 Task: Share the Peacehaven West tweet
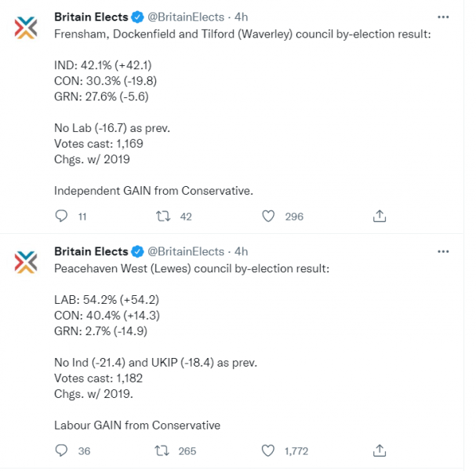click(379, 451)
